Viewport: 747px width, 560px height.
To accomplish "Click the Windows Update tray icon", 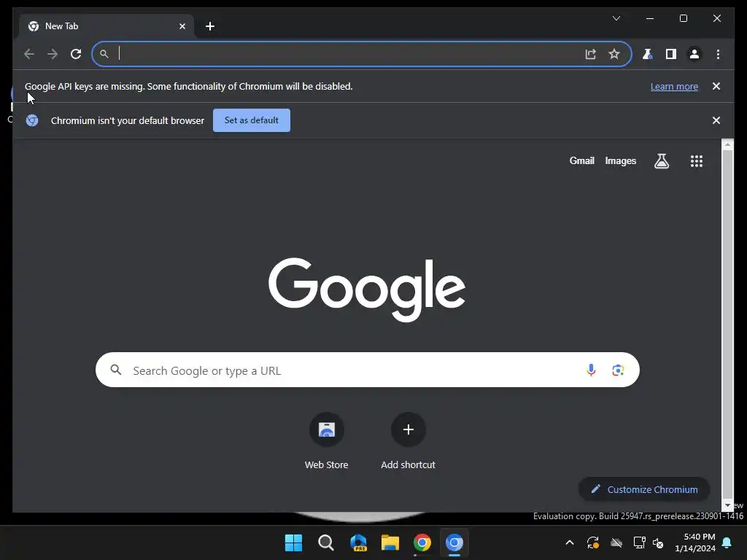I will coord(592,542).
